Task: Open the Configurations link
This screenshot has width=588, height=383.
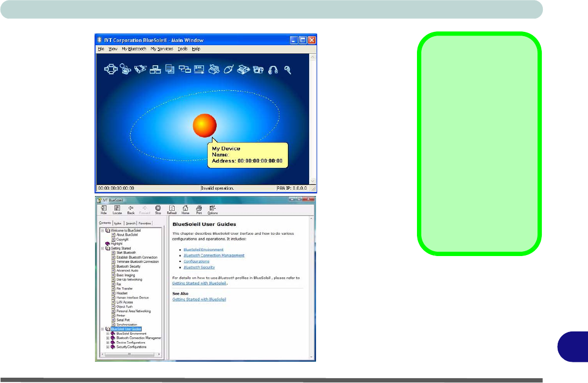Action: point(196,261)
